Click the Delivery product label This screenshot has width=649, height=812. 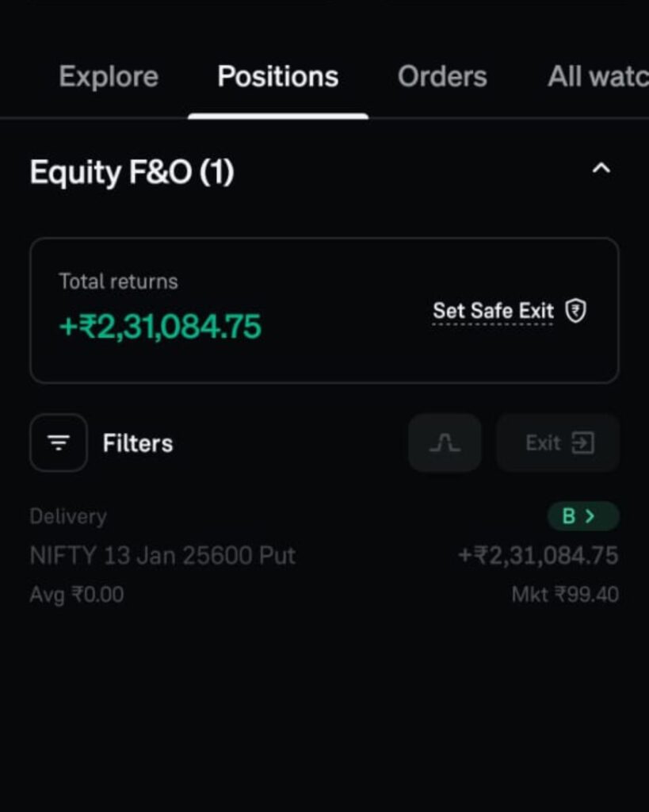coord(68,516)
